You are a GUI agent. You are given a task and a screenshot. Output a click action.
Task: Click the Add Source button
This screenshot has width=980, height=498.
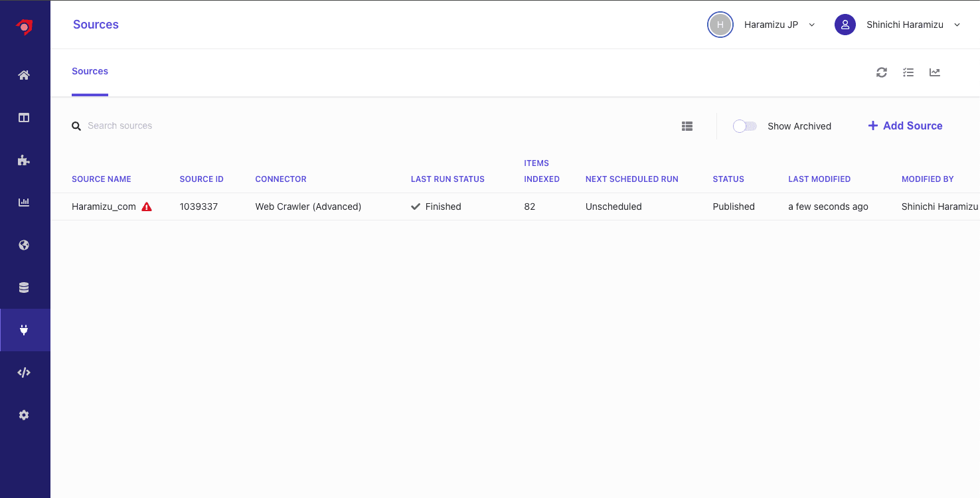(905, 125)
